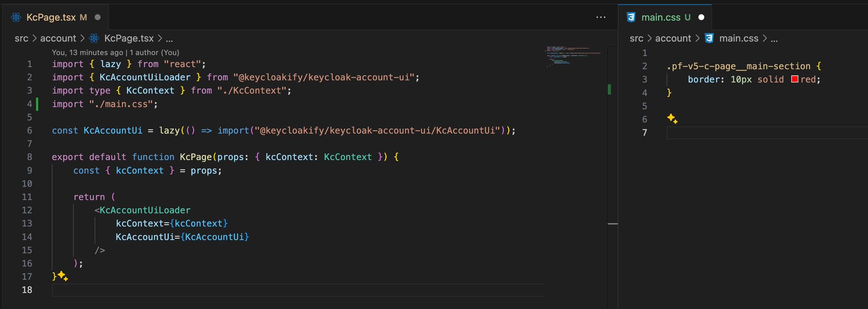The image size is (868, 309).
Task: Switch to the main.css tab
Action: click(661, 17)
